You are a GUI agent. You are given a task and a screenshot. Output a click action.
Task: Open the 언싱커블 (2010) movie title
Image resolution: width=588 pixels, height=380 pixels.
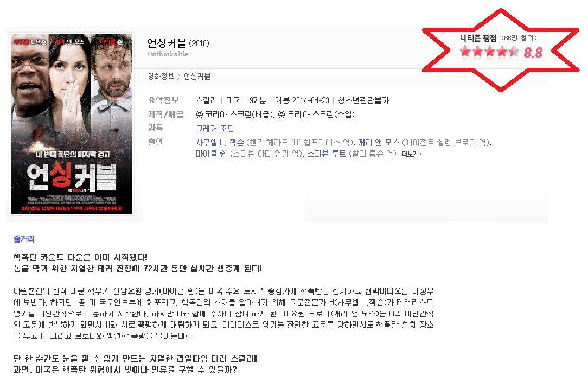coord(178,43)
